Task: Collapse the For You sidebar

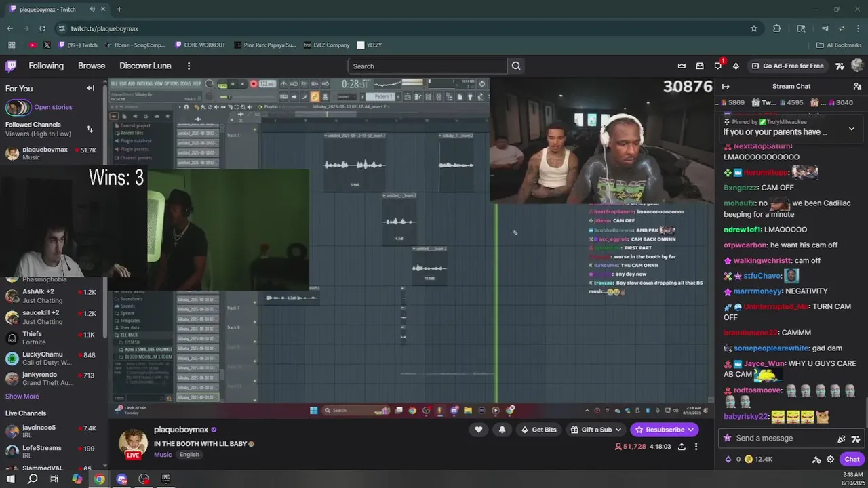Action: 90,88
